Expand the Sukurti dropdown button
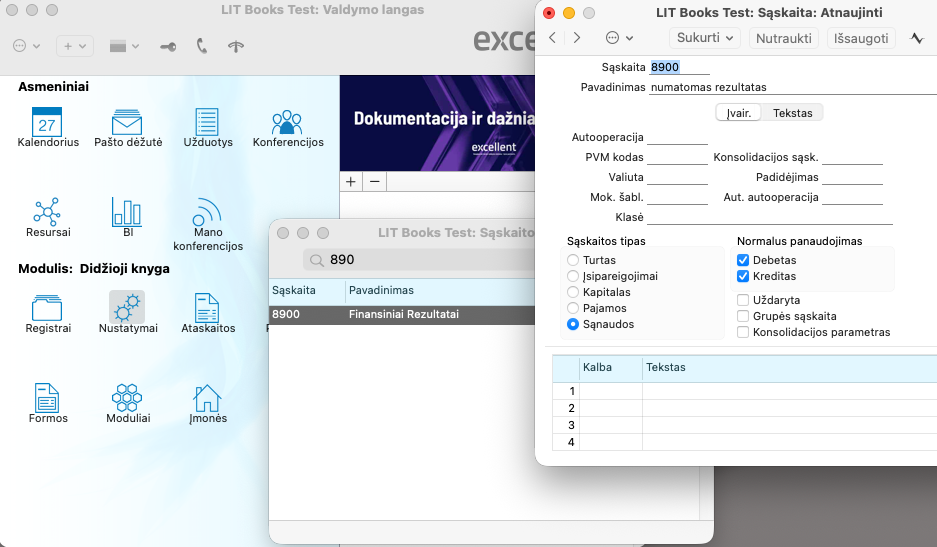The height and width of the screenshot is (547, 937). (x=703, y=38)
